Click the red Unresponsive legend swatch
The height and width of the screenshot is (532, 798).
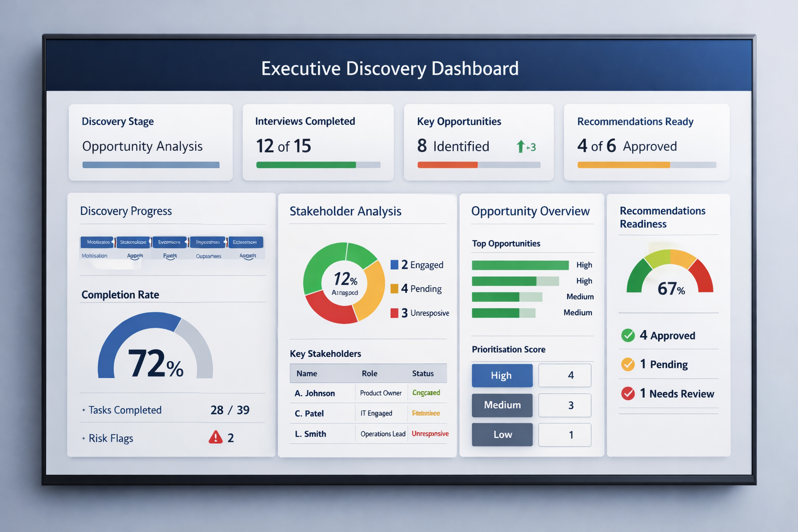tap(394, 313)
